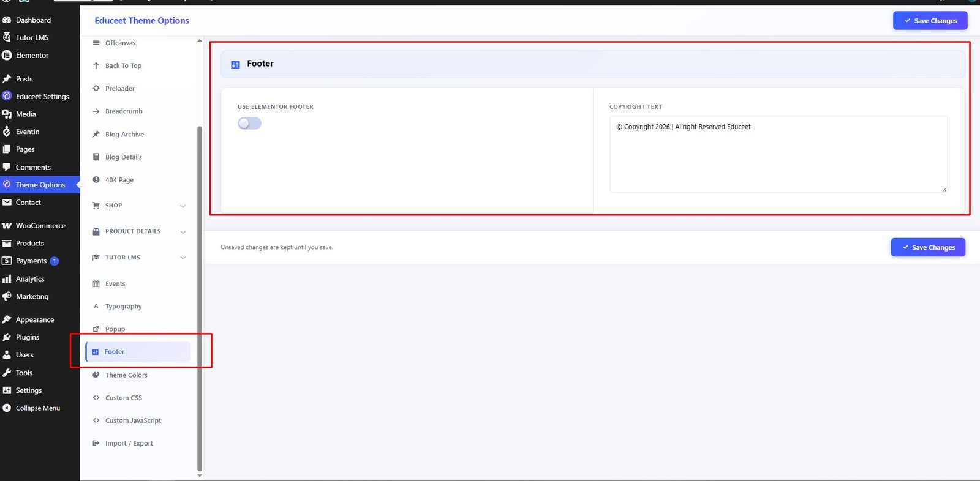Switch to the Typography options tab
This screenshot has height=481, width=980.
tap(138, 307)
